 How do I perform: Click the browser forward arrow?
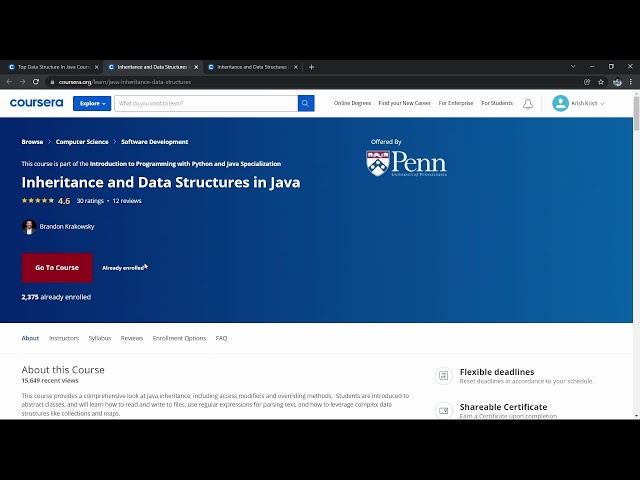[x=23, y=82]
